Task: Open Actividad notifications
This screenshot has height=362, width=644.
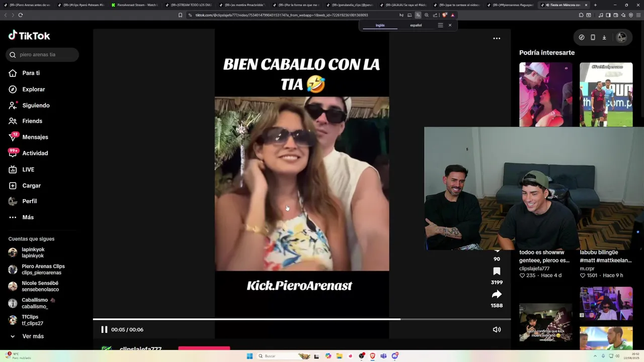Action: pyautogui.click(x=28, y=153)
